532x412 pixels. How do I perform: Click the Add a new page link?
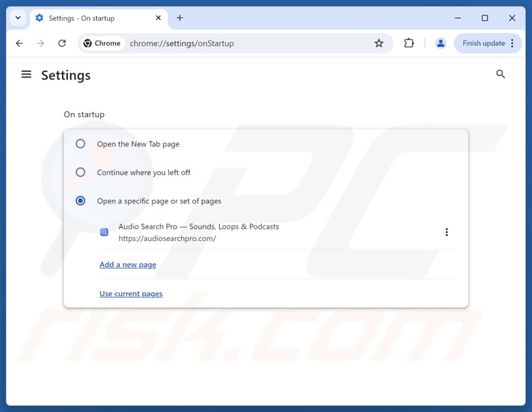pyautogui.click(x=128, y=265)
